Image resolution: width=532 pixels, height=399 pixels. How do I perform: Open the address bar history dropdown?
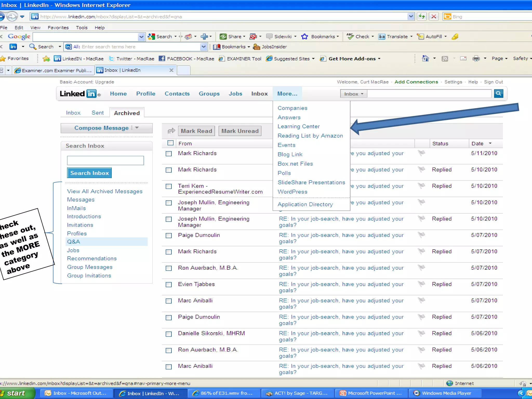tap(411, 17)
